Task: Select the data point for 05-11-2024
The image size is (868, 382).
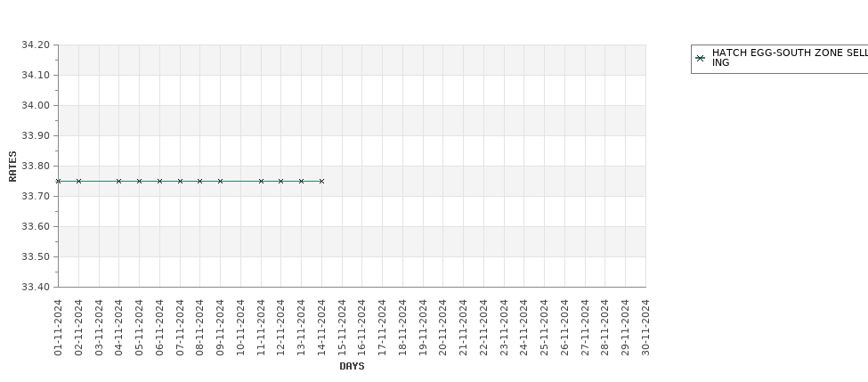Action: (139, 181)
